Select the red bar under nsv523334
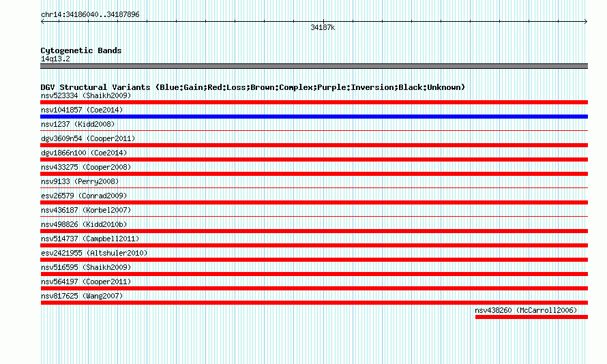Image resolution: width=607 pixels, height=364 pixels. tap(314, 102)
